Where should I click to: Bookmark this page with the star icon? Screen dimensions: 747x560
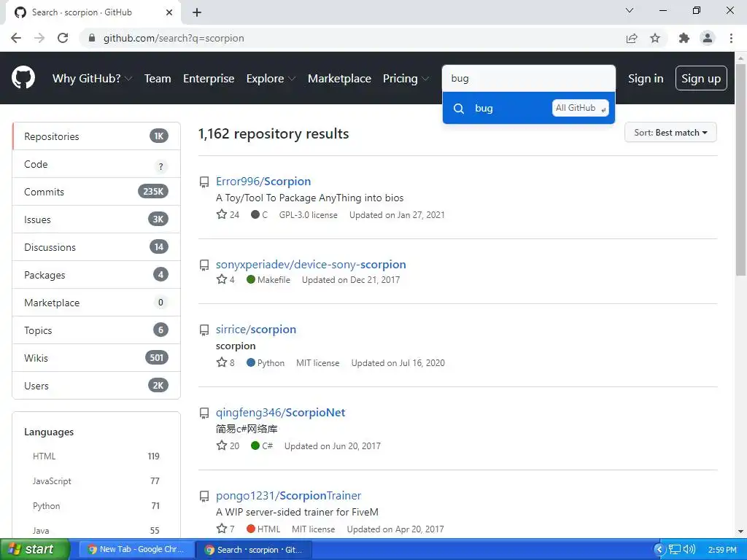(x=655, y=38)
